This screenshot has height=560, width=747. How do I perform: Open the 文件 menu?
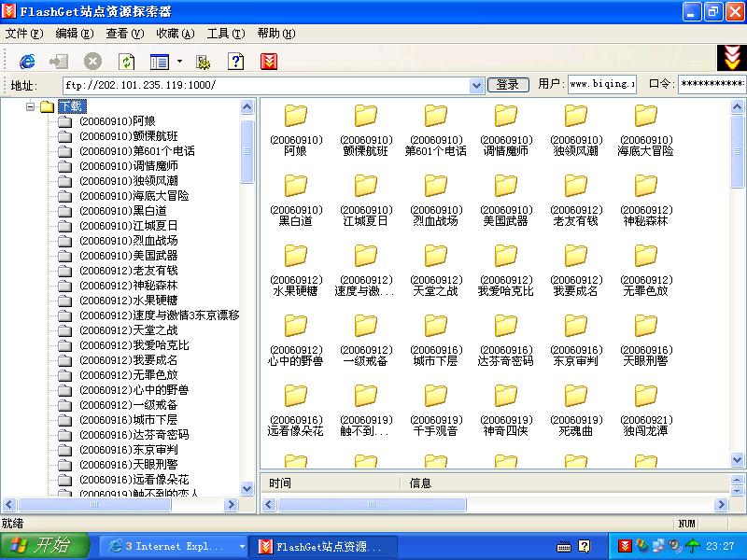point(21,32)
